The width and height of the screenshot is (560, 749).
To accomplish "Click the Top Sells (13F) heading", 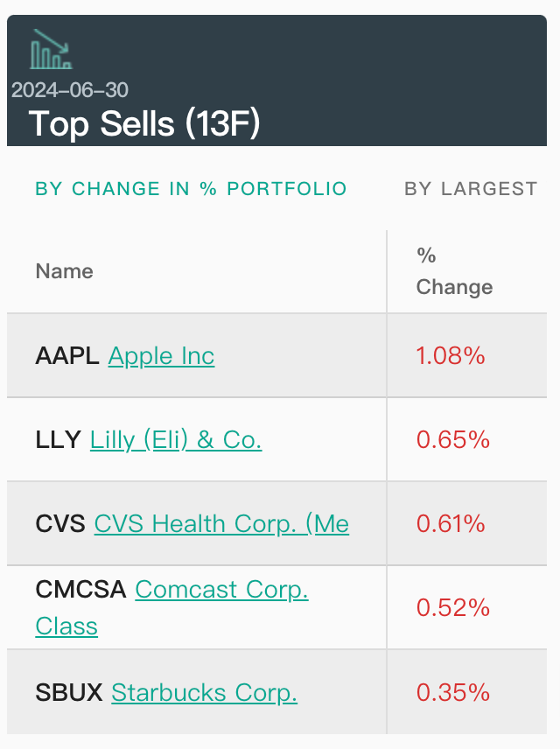I will tap(144, 124).
